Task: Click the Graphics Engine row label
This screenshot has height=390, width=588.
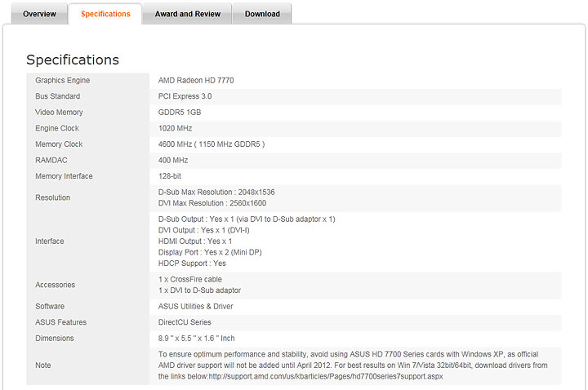Action: point(63,81)
